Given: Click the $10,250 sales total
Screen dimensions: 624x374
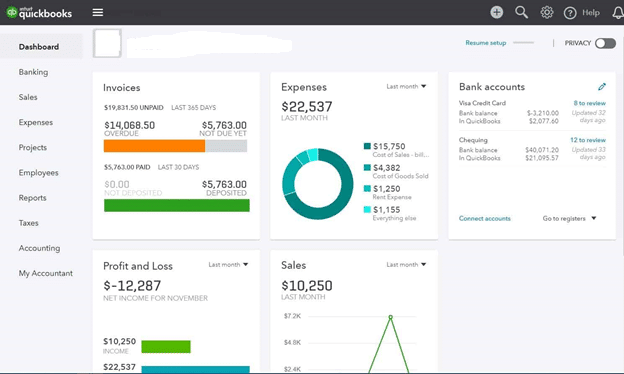Looking at the screenshot, I should click(306, 286).
